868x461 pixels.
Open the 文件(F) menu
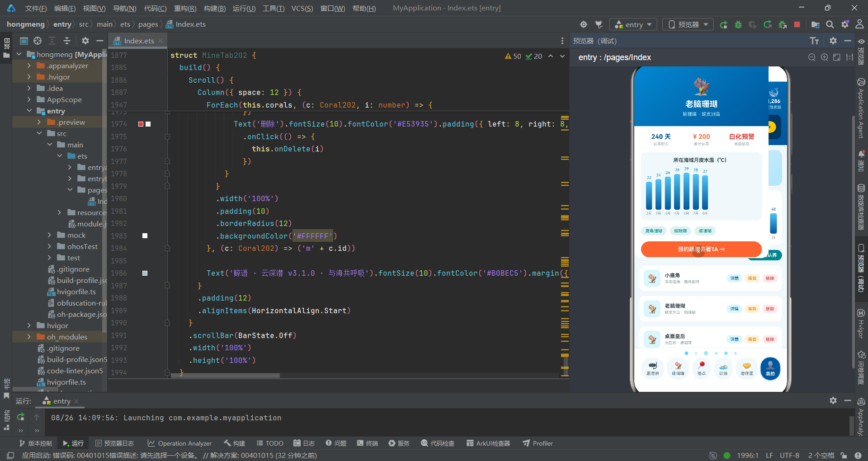(36, 8)
